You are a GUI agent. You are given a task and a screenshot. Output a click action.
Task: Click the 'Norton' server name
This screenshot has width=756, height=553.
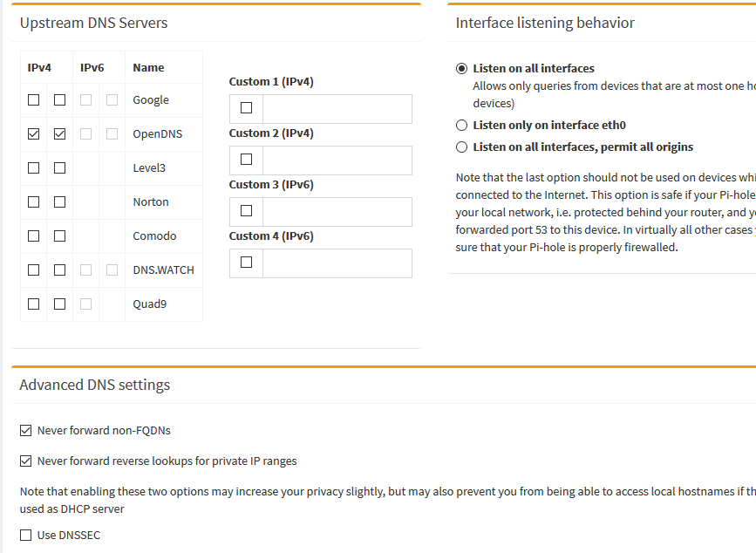click(151, 202)
